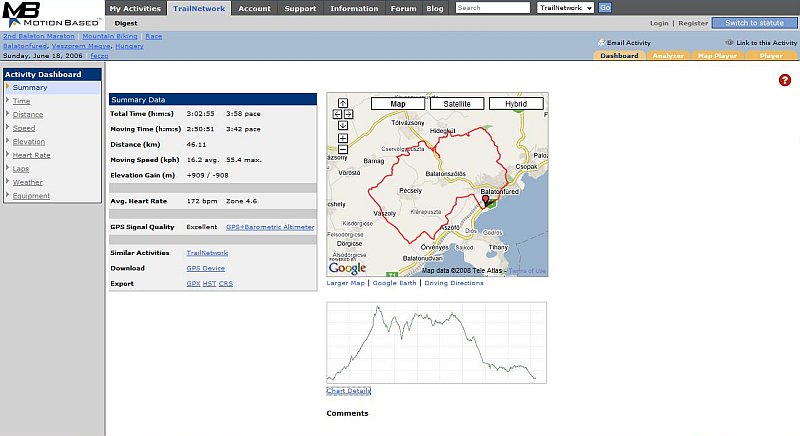This screenshot has width=800, height=436.
Task: Pan the map right with arrow
Action: coord(348,114)
